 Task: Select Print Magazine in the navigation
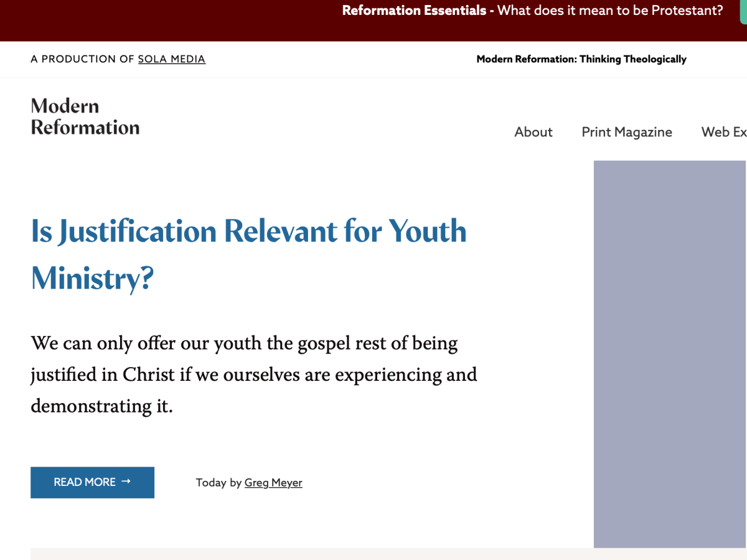pyautogui.click(x=626, y=132)
